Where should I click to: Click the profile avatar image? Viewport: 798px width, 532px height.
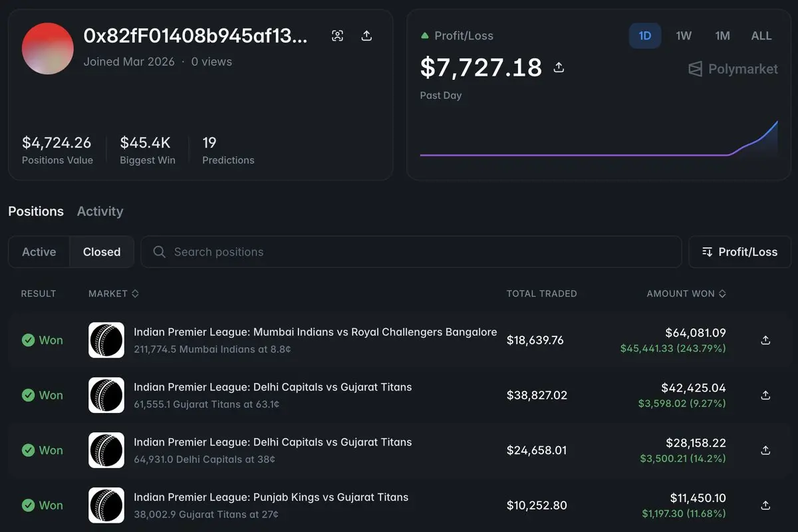(48, 49)
